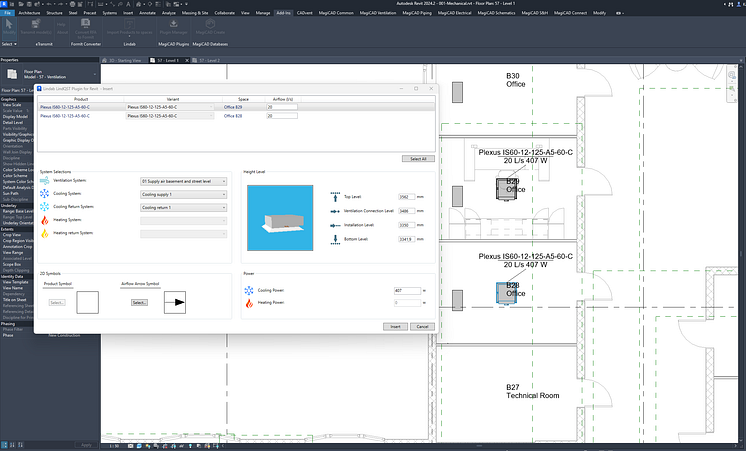Click the Cancel button in the dialog
This screenshot has width=746, height=451.
click(422, 326)
